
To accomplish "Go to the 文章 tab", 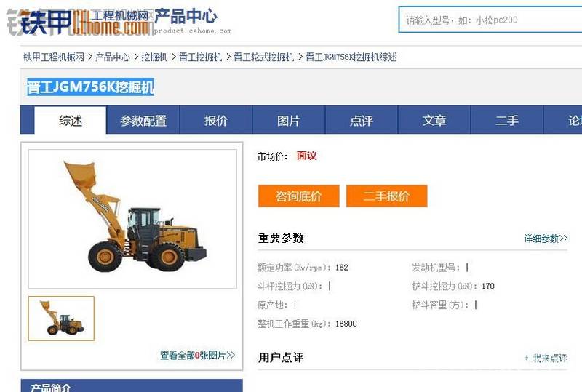I will 434,120.
